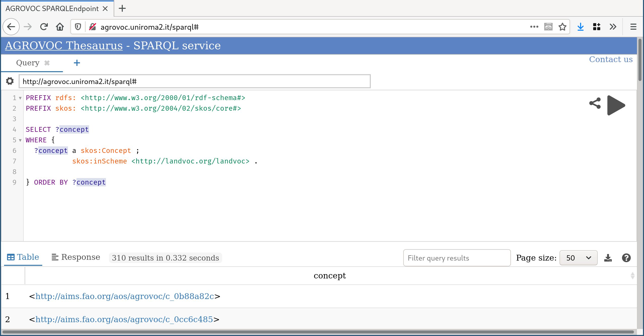The width and height of the screenshot is (644, 336).
Task: Click the ORDER BY ?concept line
Action: click(66, 182)
